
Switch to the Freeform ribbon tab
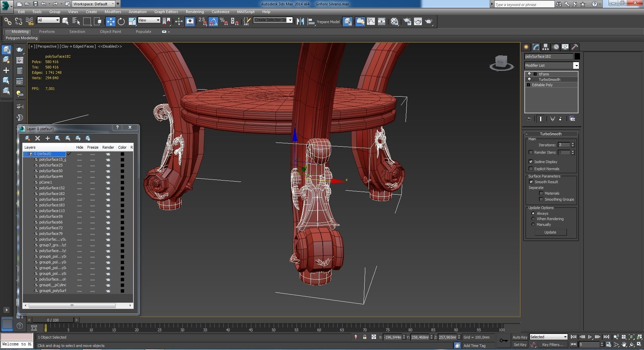[47, 32]
